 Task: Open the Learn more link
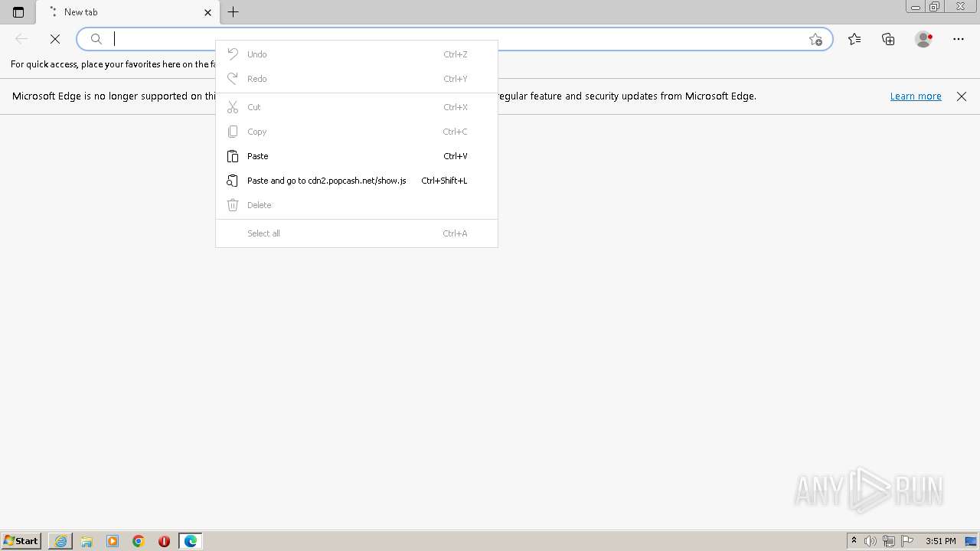pos(916,96)
